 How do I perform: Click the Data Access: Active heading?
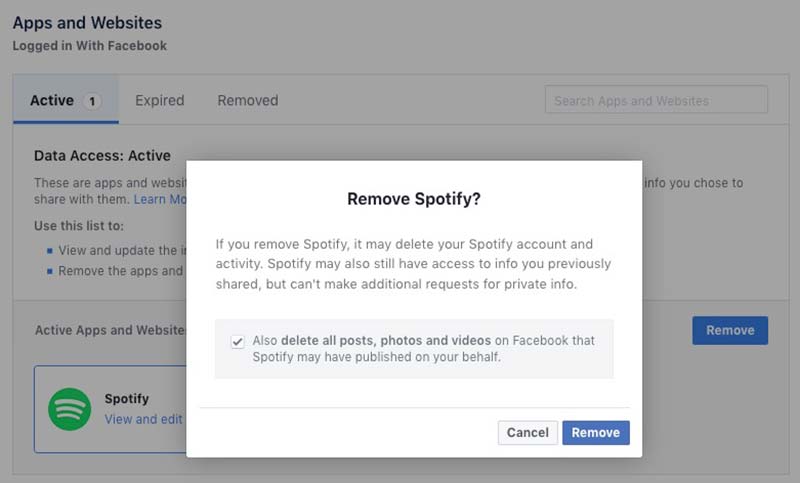coord(102,156)
